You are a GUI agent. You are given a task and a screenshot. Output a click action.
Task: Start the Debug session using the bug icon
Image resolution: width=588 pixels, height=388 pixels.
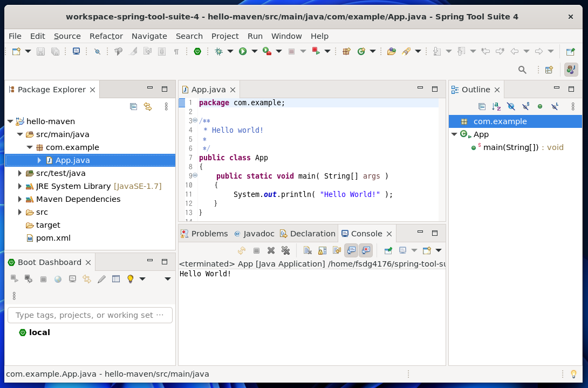219,51
